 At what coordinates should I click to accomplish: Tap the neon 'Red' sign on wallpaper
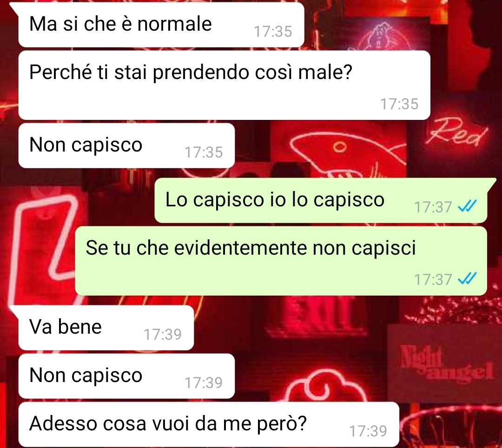tap(457, 131)
